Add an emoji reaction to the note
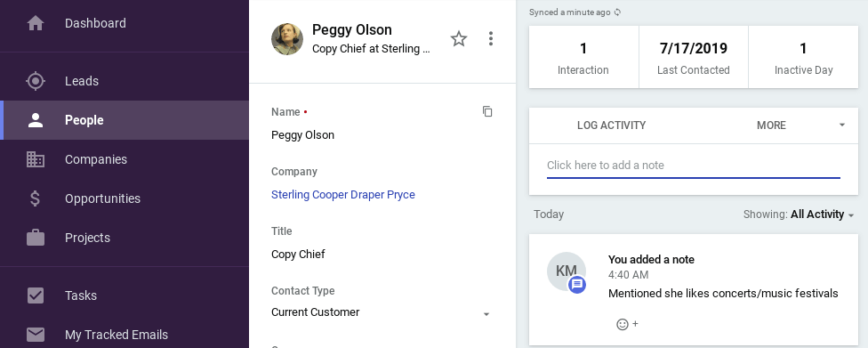The height and width of the screenshot is (348, 868). [x=627, y=324]
